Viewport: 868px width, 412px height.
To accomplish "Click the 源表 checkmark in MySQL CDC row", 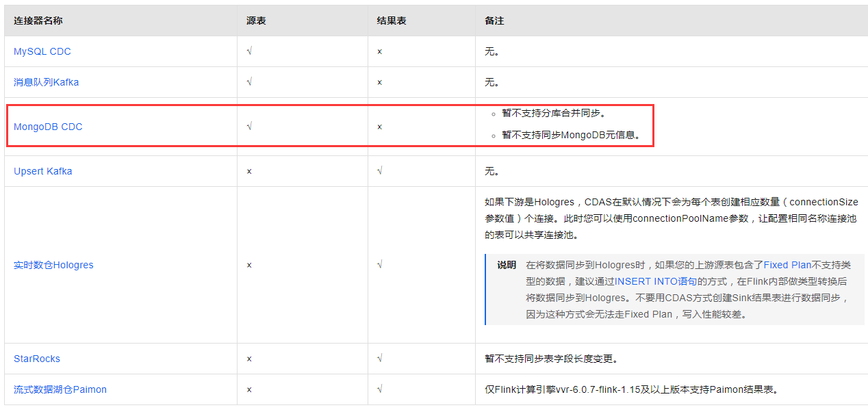I will tap(249, 51).
